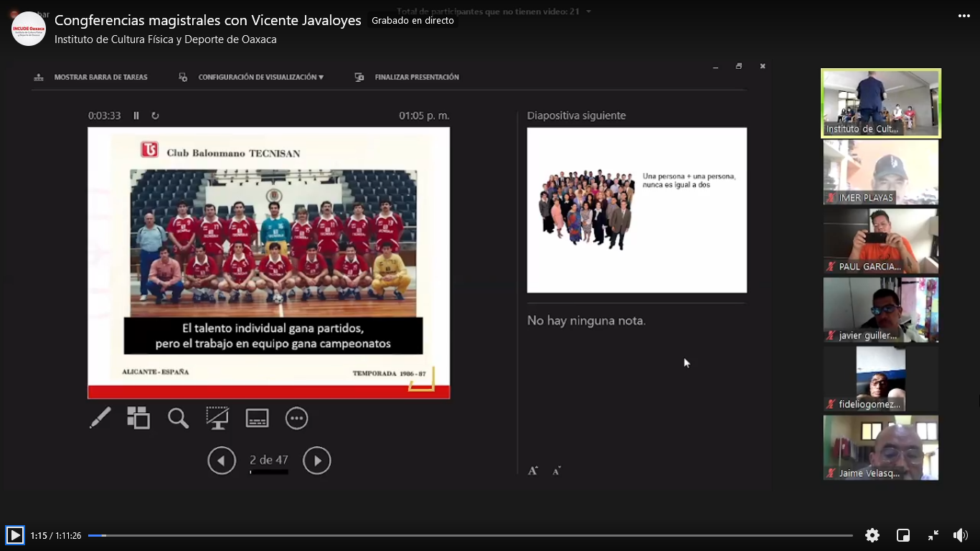Viewport: 980px width, 551px height.
Task: Click Finalizar Presentación
Action: [x=416, y=77]
